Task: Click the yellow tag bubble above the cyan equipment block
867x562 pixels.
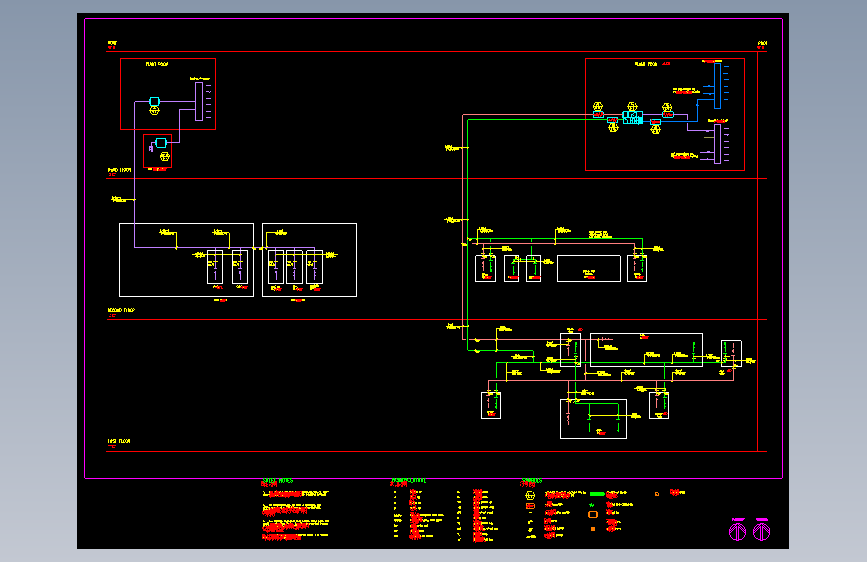Action: tap(632, 106)
